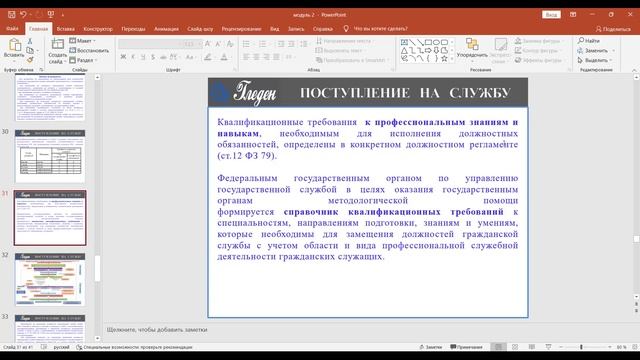Toggle strikethrough formatting
This screenshot has width=640, height=360.
tap(163, 57)
